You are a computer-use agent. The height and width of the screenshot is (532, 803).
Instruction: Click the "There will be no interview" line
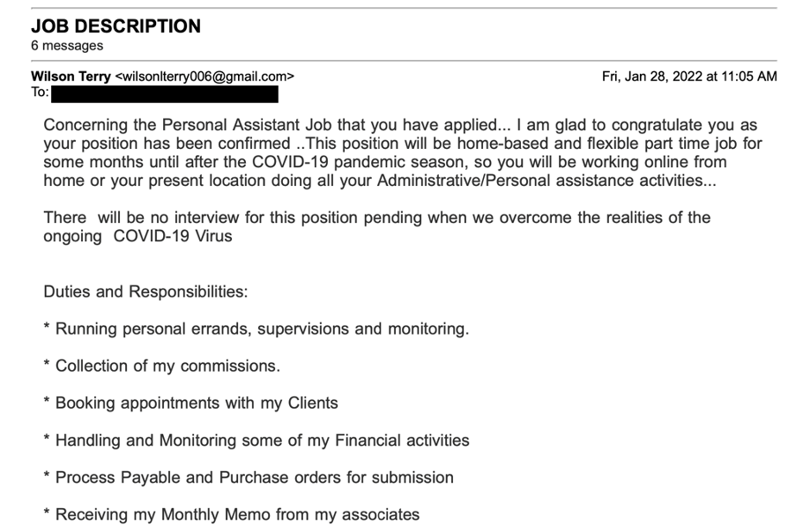point(376,217)
